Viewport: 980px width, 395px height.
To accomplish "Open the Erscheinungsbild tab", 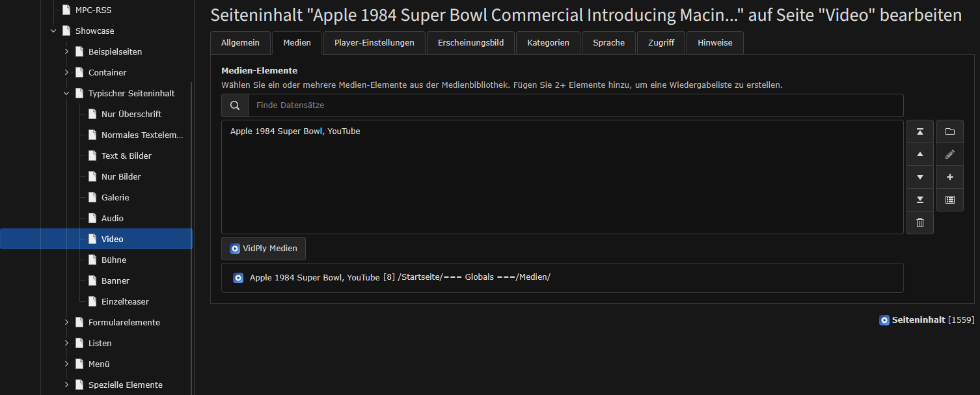I will coord(470,43).
